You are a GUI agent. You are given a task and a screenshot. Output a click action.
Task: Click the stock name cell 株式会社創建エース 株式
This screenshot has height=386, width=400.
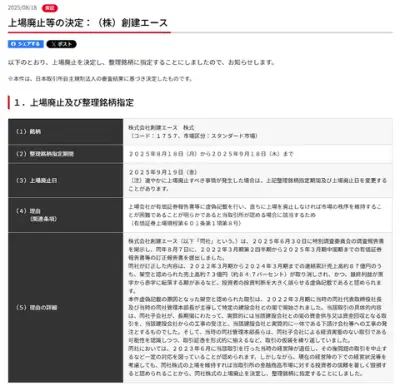pos(161,128)
